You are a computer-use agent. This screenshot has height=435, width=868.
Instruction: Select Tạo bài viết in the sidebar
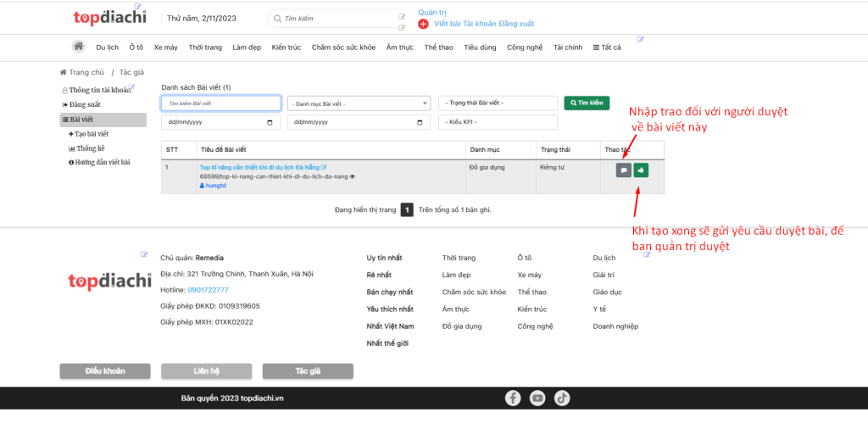coord(91,134)
